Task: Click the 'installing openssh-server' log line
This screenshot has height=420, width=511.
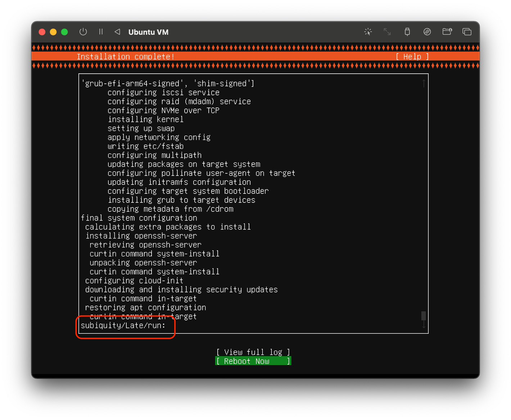Action: 141,236
